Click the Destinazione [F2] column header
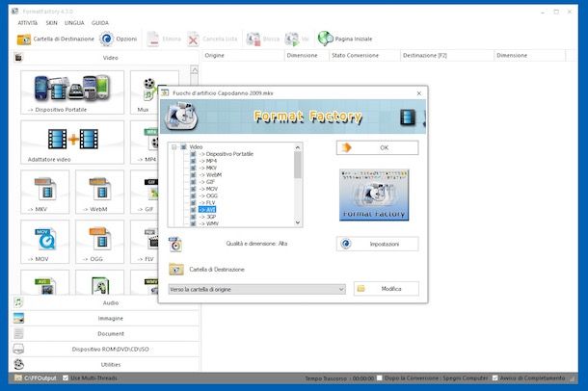 447,56
